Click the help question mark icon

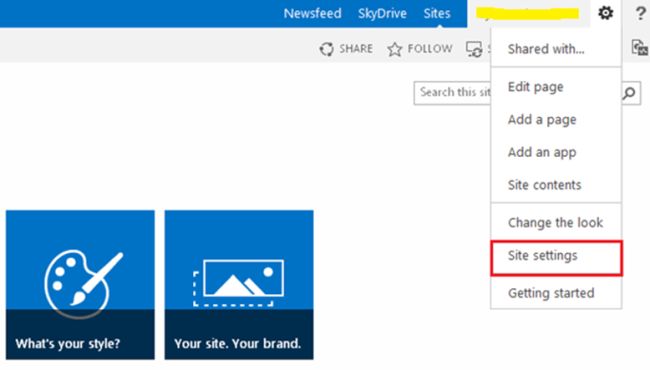pos(640,14)
